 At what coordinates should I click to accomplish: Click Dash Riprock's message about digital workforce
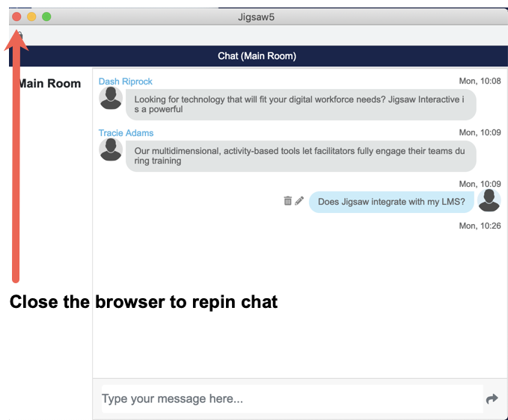pyautogui.click(x=300, y=105)
